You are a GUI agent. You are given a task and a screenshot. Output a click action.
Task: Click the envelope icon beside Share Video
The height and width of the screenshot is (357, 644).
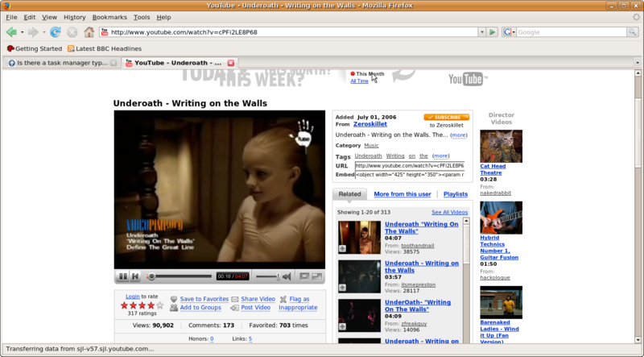234,299
